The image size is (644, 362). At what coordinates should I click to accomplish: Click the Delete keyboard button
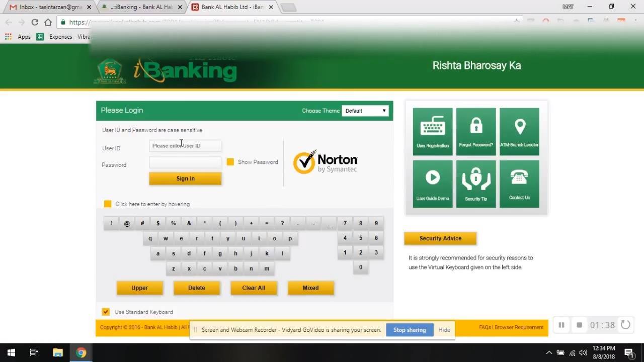196,288
